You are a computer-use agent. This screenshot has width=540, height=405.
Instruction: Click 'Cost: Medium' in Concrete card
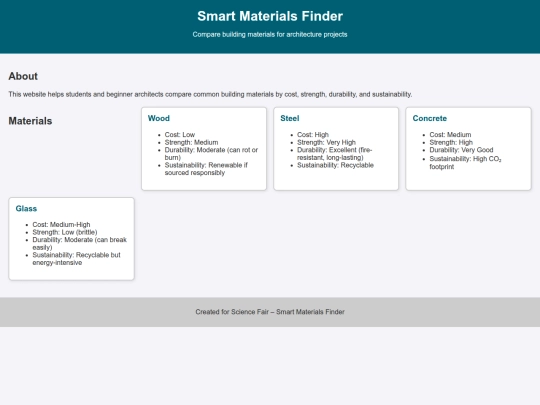pos(450,135)
